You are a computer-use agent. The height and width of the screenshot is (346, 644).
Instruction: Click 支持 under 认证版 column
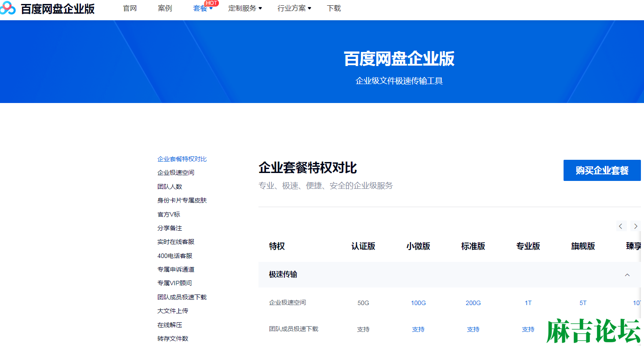[363, 329]
